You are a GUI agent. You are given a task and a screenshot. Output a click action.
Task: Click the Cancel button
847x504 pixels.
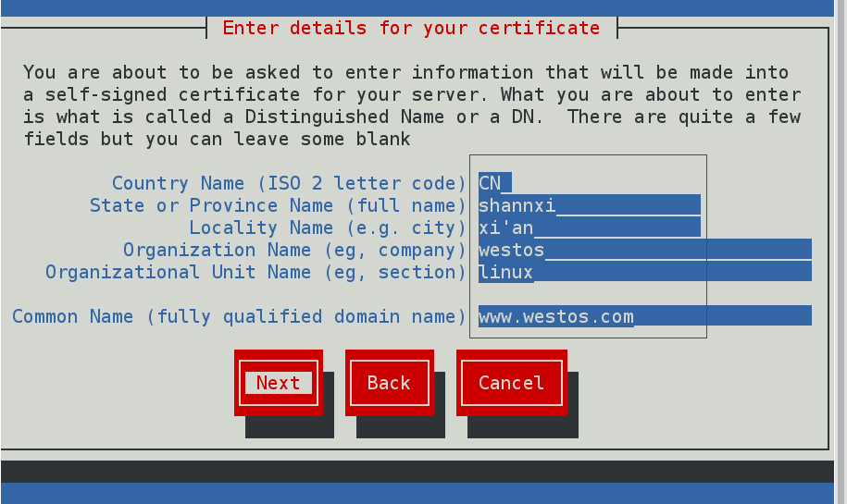click(x=511, y=383)
